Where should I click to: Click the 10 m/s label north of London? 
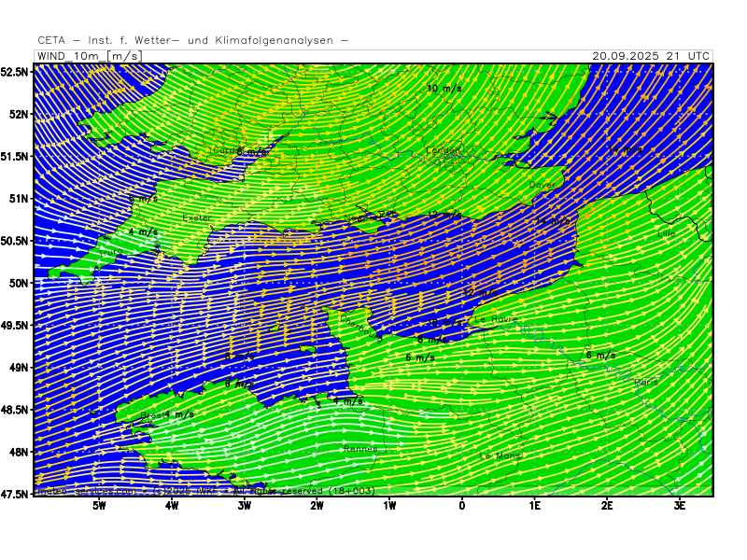[444, 89]
